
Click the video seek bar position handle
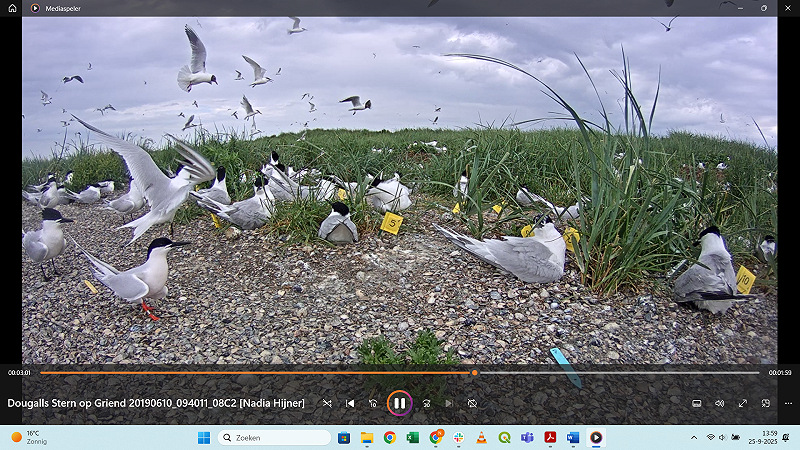(x=474, y=372)
